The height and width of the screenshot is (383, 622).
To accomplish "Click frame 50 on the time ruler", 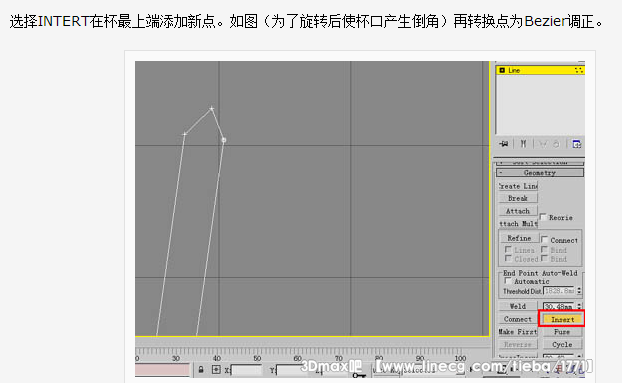I will (x=257, y=358).
